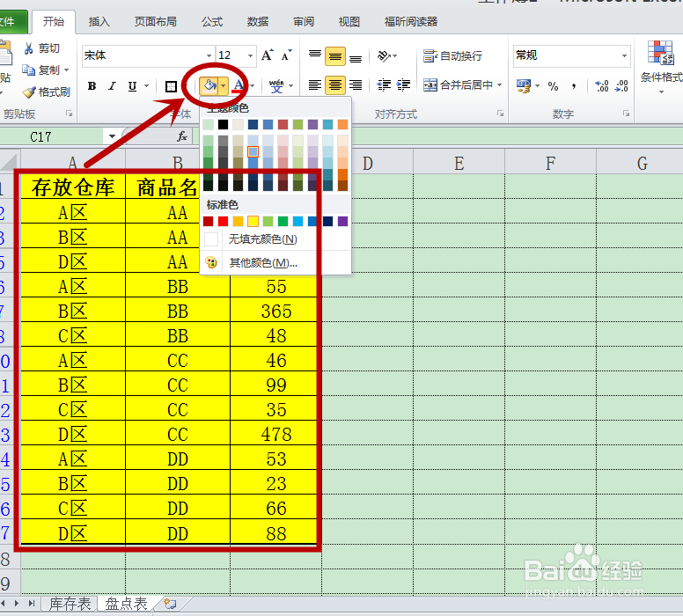Open the Insert (插入) ribbon tab
The height and width of the screenshot is (616, 683).
tap(99, 22)
